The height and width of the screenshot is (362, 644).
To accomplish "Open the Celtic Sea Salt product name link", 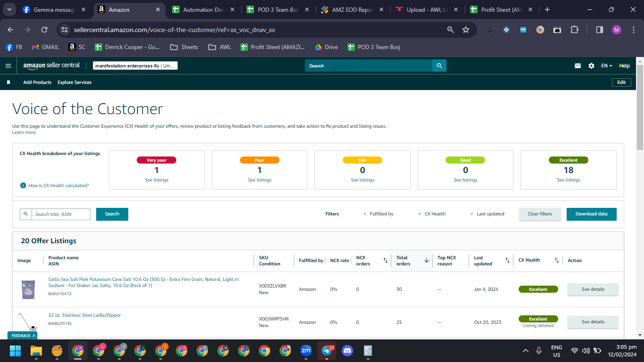I will [143, 282].
